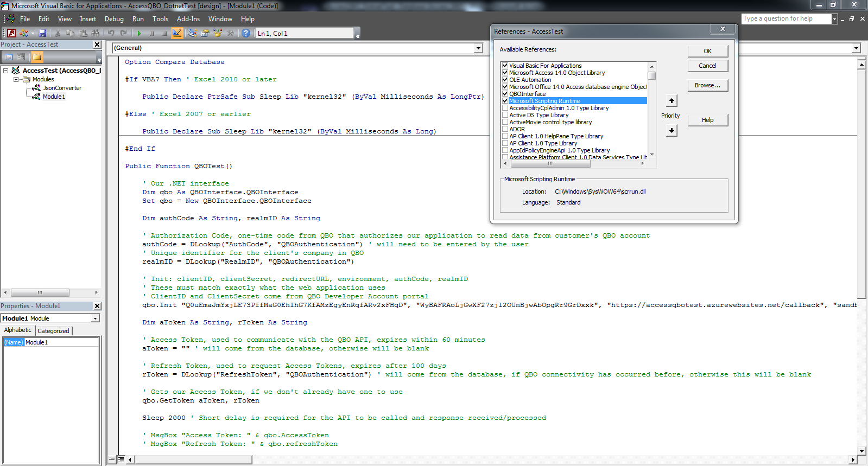Viewport: 868px width, 466px height.
Task: Click Toggle Folders icon in Project pane
Action: pos(36,57)
